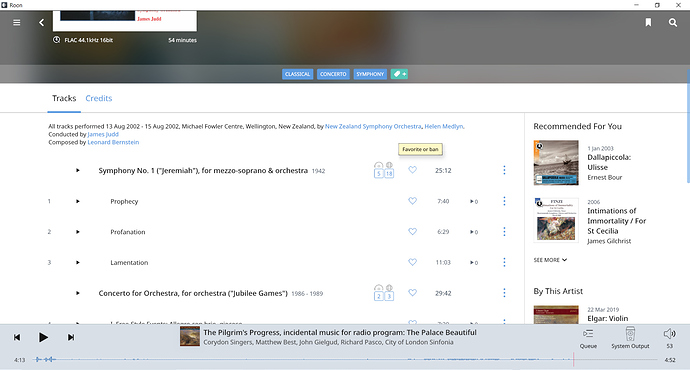The height and width of the screenshot is (370, 690).
Task: Show 3 other performances of Concerto for Orchestra
Action: coord(389,293)
